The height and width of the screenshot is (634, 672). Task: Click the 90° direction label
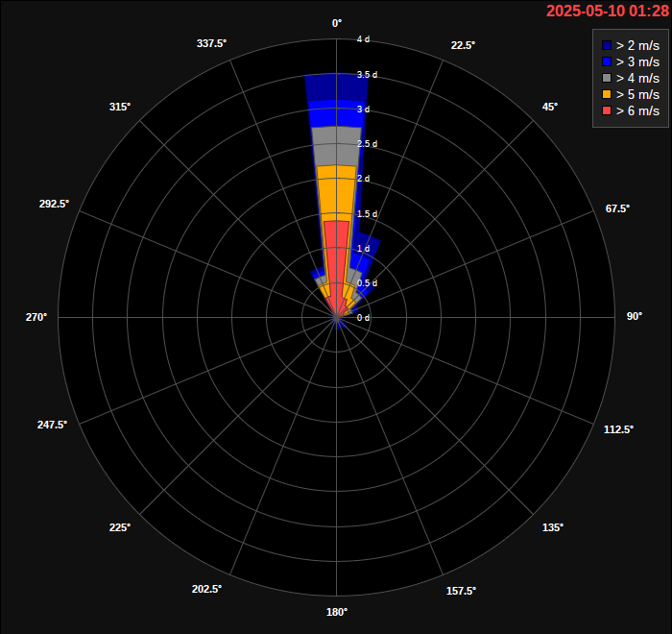[635, 316]
